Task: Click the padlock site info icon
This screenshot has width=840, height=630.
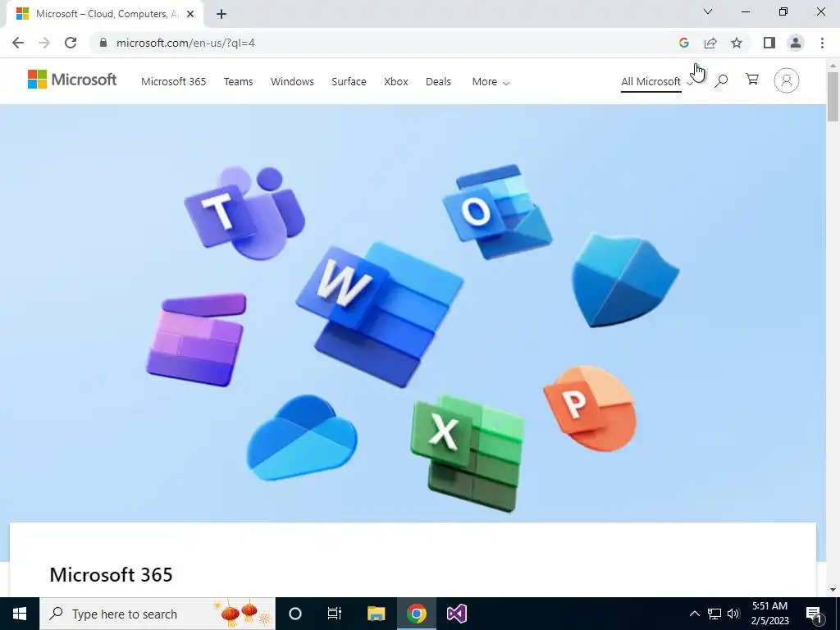Action: click(x=103, y=43)
